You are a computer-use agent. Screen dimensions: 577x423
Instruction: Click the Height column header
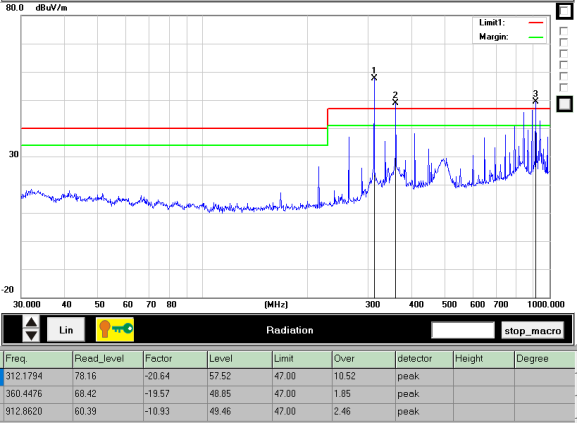point(484,359)
